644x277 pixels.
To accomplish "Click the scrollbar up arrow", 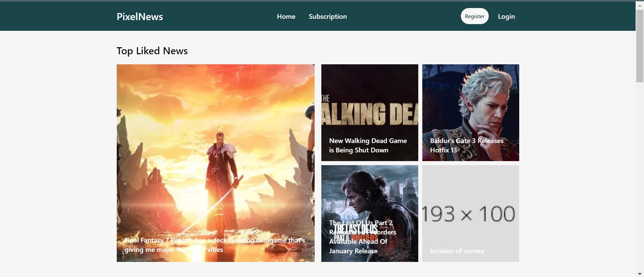I will 640,5.
